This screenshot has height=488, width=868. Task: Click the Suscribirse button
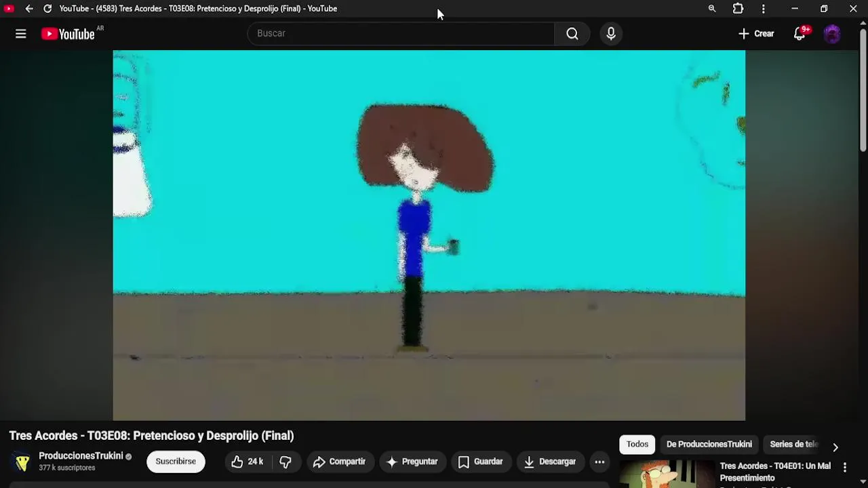176,462
